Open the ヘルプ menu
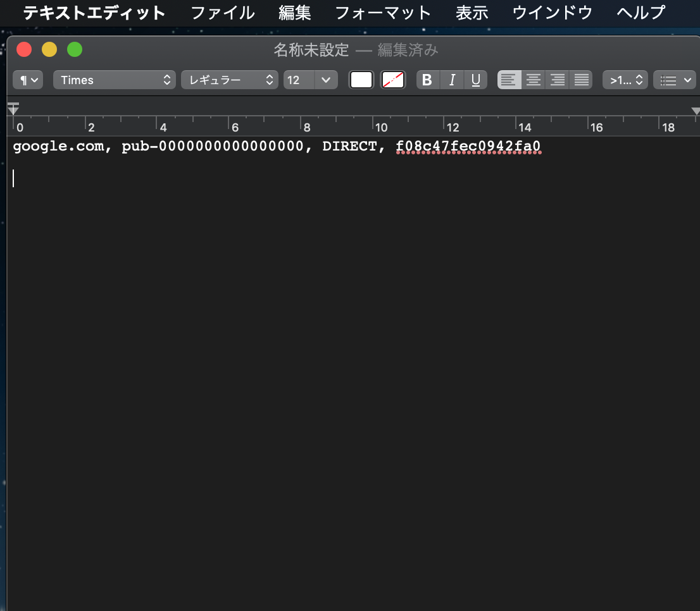Image resolution: width=700 pixels, height=611 pixels. click(641, 13)
